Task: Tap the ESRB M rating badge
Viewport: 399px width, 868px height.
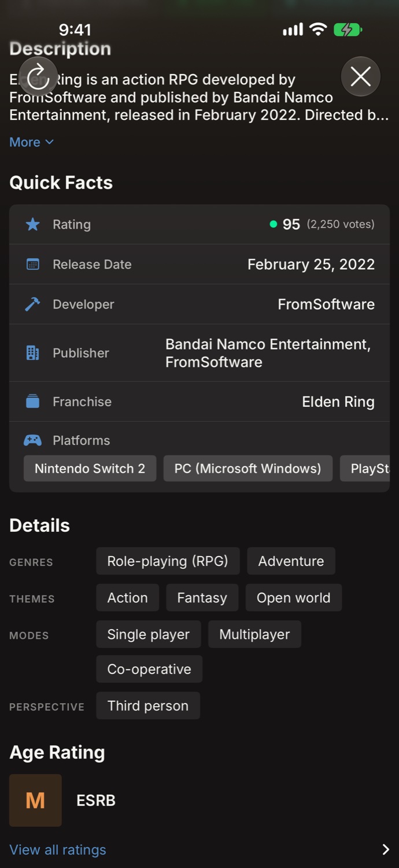Action: click(x=35, y=800)
